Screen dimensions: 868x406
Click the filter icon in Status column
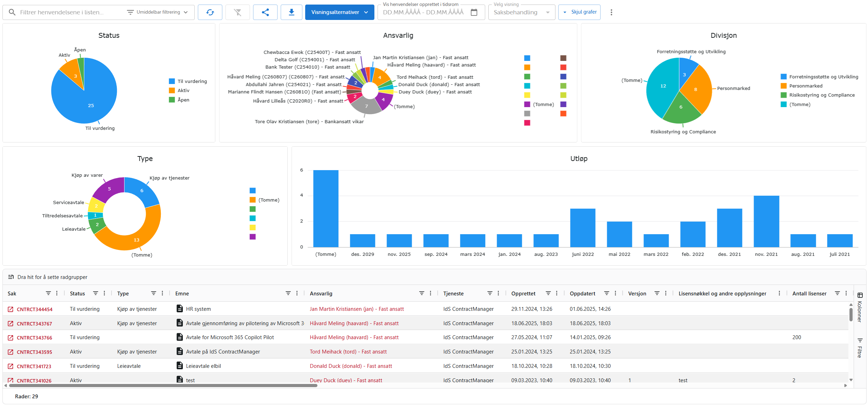95,293
